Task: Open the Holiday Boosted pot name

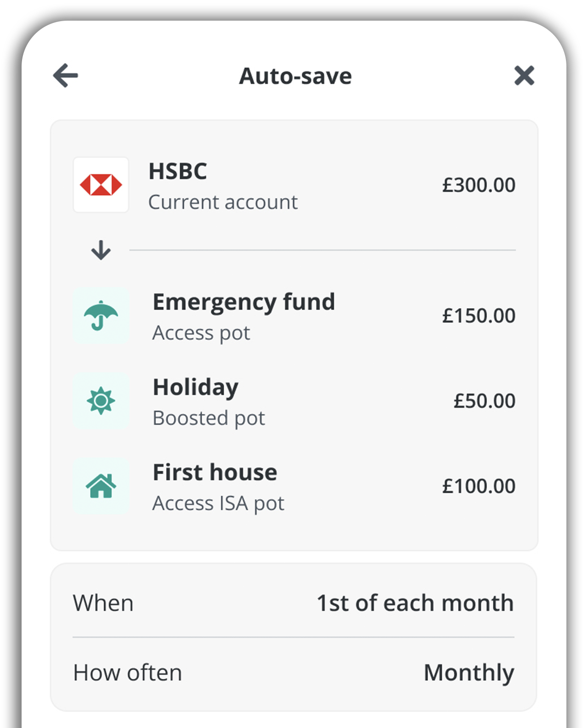Action: tap(209, 402)
